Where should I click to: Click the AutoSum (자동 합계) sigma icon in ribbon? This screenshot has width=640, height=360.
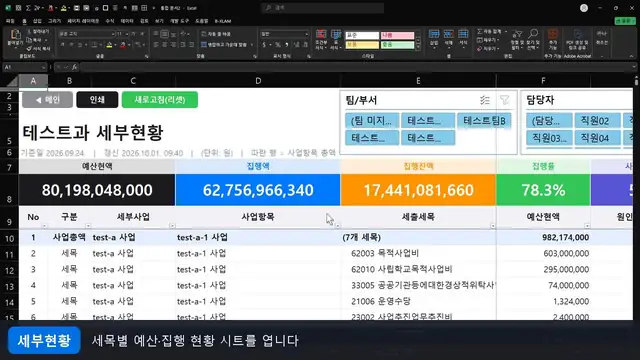coord(480,31)
